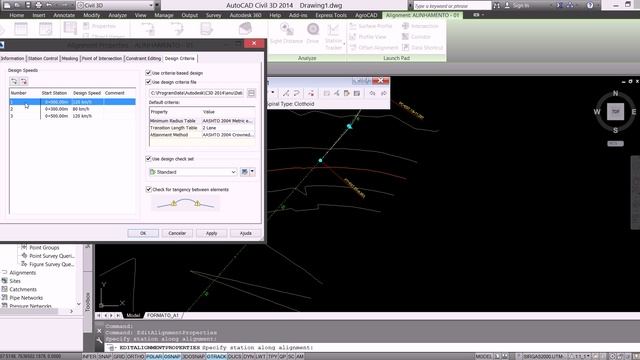Open the quick access toolbar customize arrow
Screen dimensions: 640x360
tap(158, 5)
